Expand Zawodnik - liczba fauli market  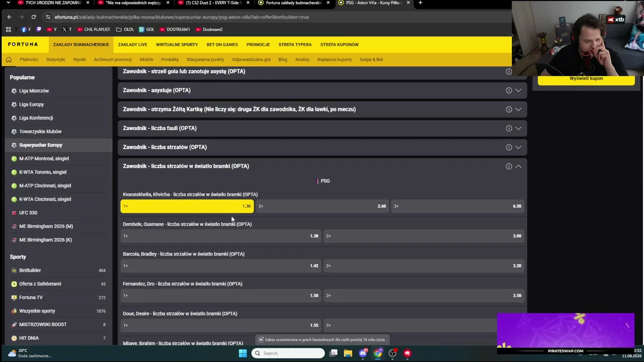click(518, 128)
